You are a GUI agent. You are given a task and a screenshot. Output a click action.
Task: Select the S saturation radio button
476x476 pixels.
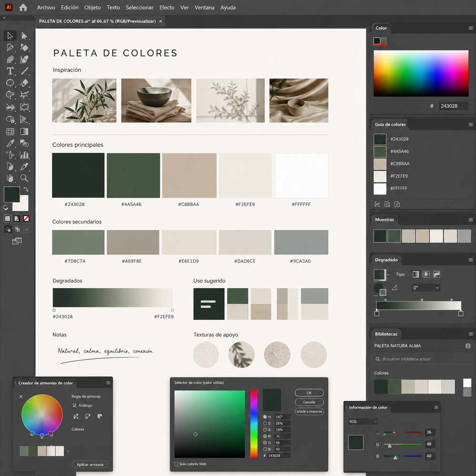pyautogui.click(x=265, y=423)
